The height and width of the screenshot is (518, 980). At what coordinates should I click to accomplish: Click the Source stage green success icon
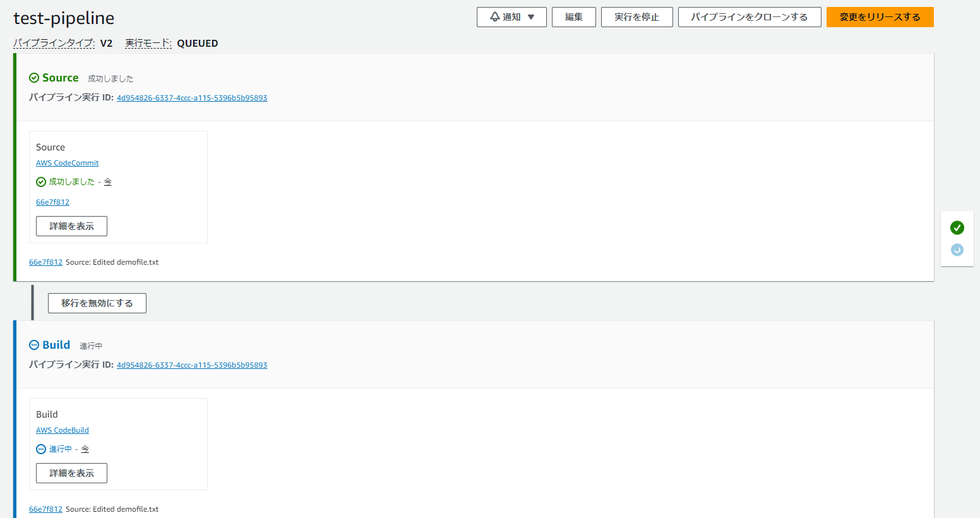pyautogui.click(x=34, y=78)
